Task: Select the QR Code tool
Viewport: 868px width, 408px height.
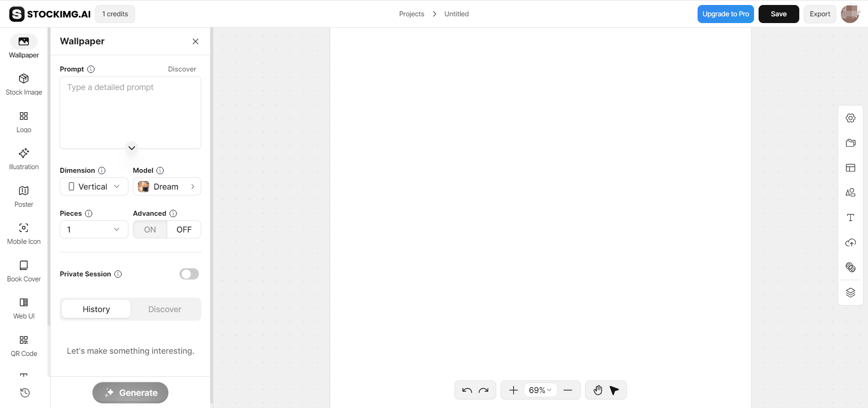Action: (24, 346)
